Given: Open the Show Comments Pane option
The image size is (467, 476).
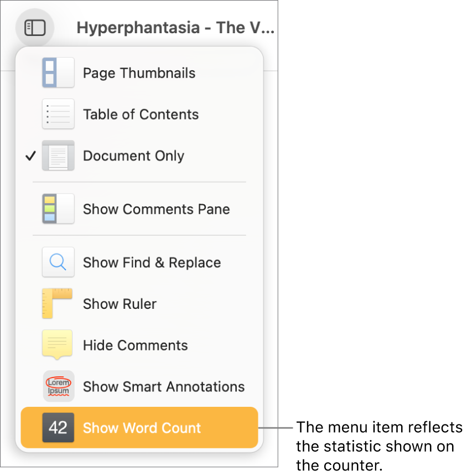Looking at the screenshot, I should (x=156, y=209).
